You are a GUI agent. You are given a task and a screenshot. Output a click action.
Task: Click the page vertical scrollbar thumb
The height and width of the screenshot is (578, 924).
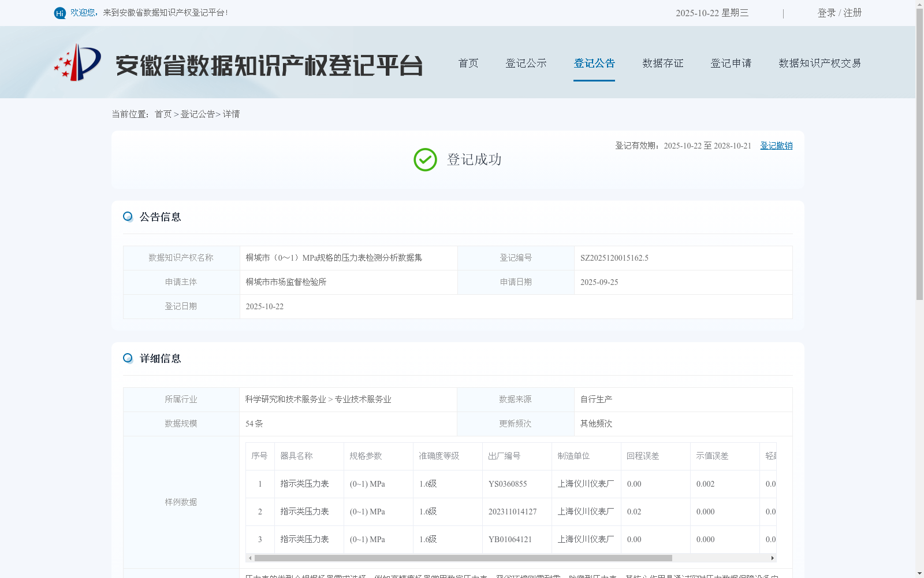coord(920,154)
